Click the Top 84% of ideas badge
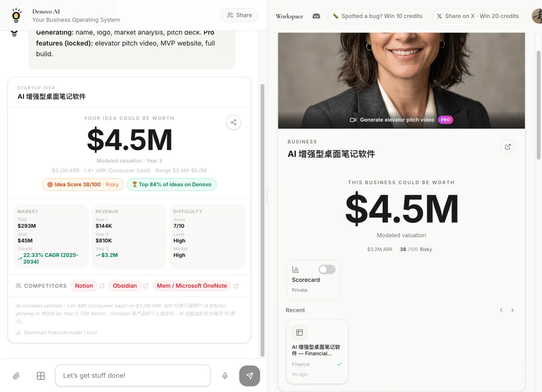The width and height of the screenshot is (542, 392). click(172, 184)
